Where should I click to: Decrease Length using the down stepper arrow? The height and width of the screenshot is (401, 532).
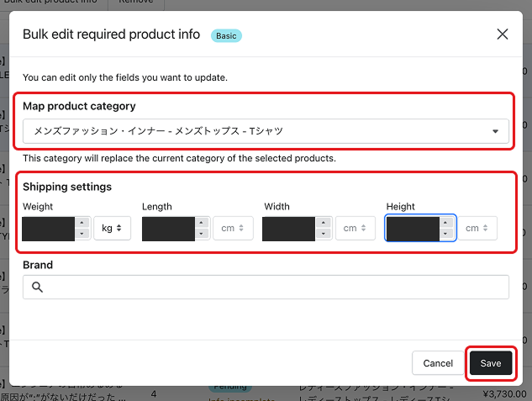[x=201, y=235]
